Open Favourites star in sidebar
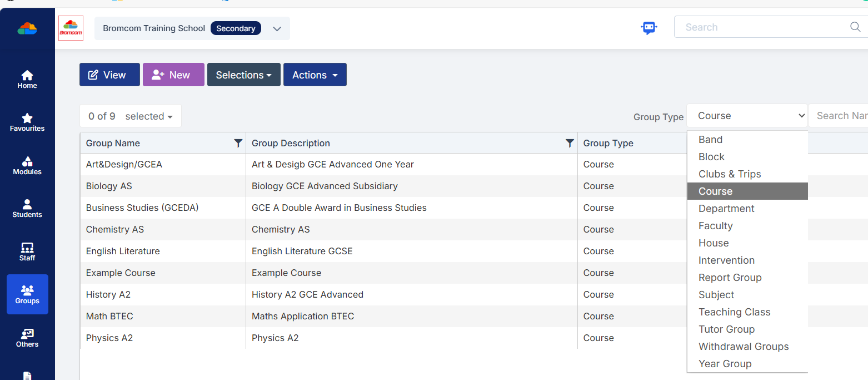Screen dimensions: 868x380 pos(27,122)
